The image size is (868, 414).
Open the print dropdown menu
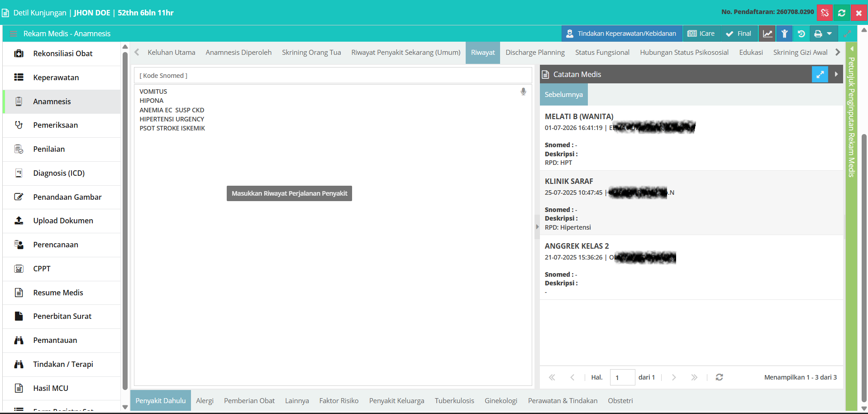823,34
